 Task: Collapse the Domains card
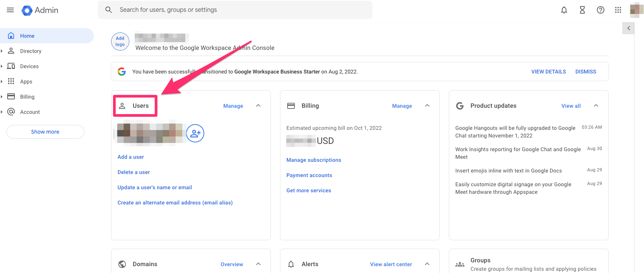258,264
